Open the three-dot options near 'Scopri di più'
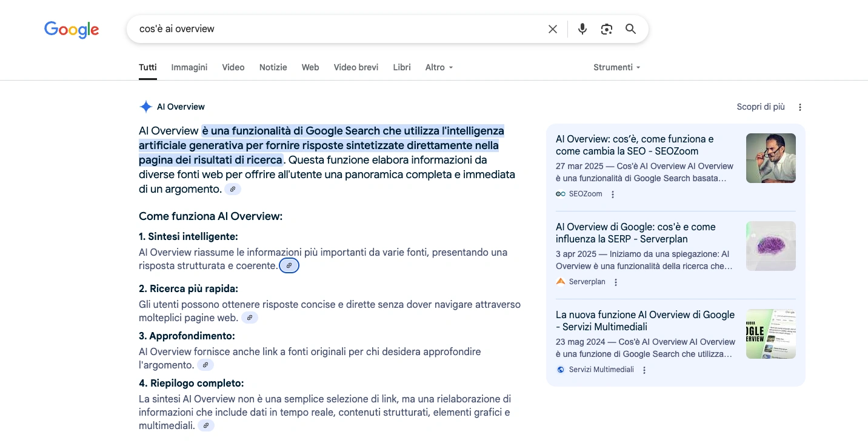868x446 pixels. click(x=800, y=107)
